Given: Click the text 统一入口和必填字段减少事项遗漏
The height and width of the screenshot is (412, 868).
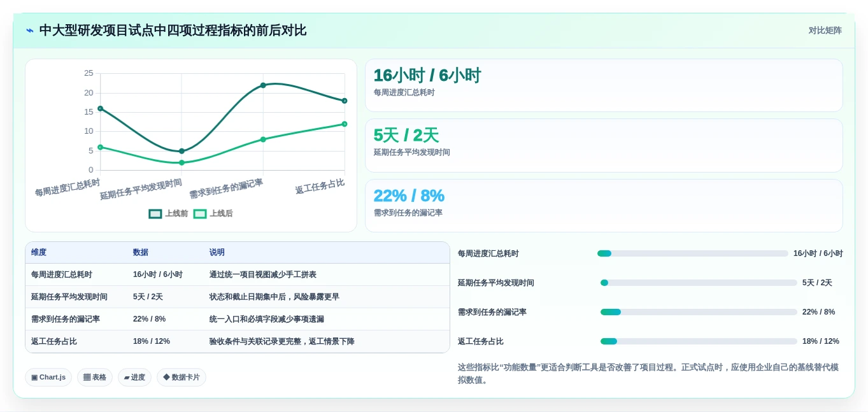Looking at the screenshot, I should (x=267, y=319).
